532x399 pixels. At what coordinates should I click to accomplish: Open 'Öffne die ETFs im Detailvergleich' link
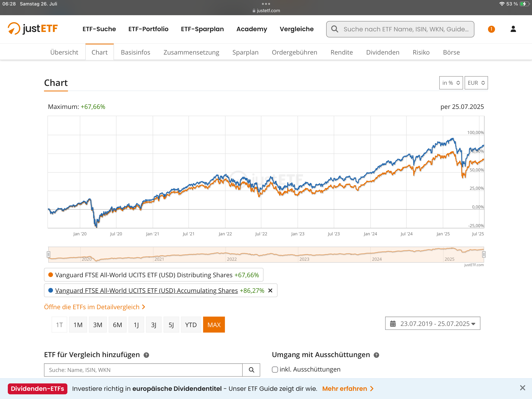pos(94,307)
